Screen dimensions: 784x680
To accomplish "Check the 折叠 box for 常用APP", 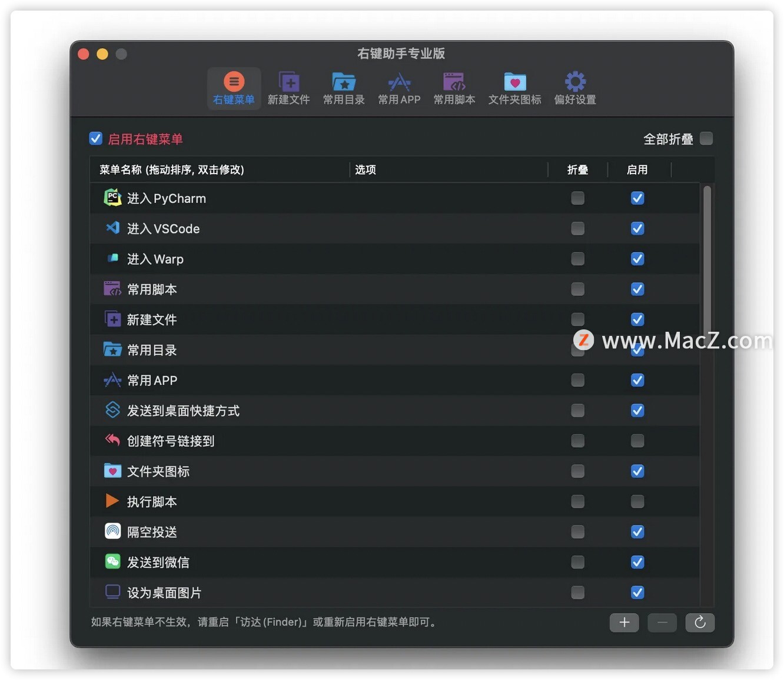I will [578, 380].
